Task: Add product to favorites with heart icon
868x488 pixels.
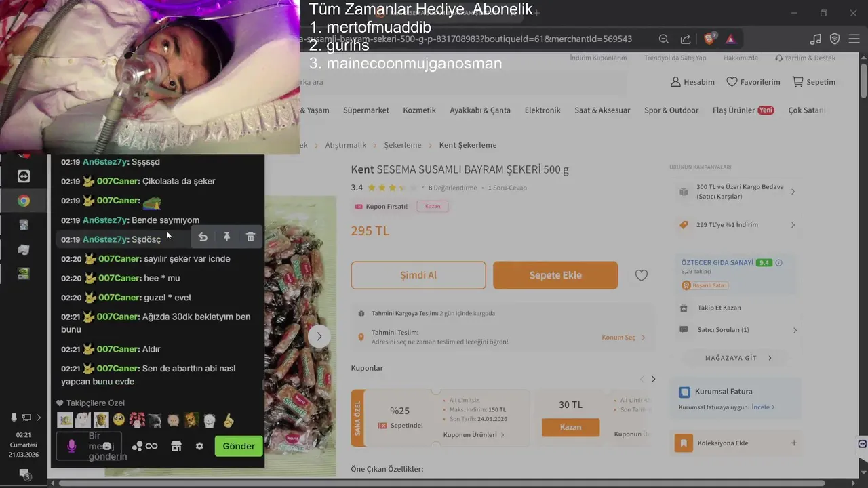Action: [x=642, y=275]
